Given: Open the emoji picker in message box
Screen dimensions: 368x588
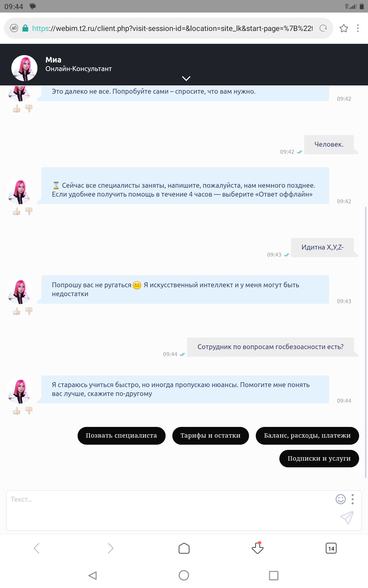Looking at the screenshot, I should [341, 499].
